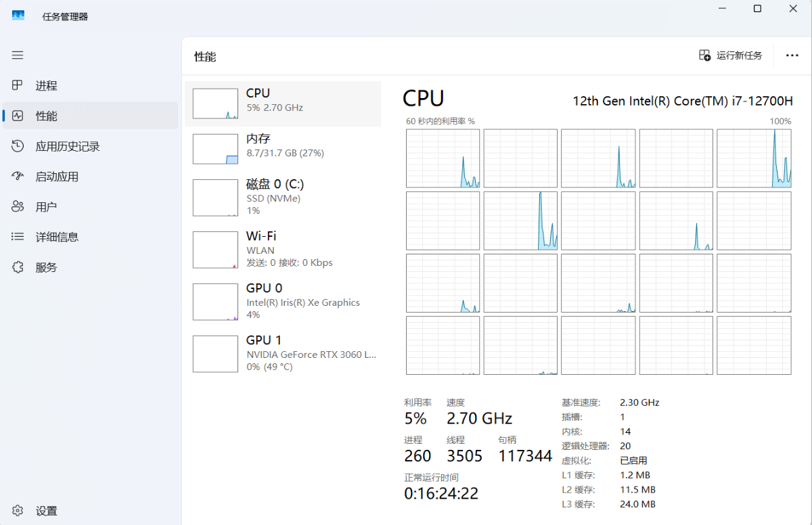Screen dimensions: 812x525
Task: Click the L2 缓存 value "11.5 MB"
Action: (637, 490)
